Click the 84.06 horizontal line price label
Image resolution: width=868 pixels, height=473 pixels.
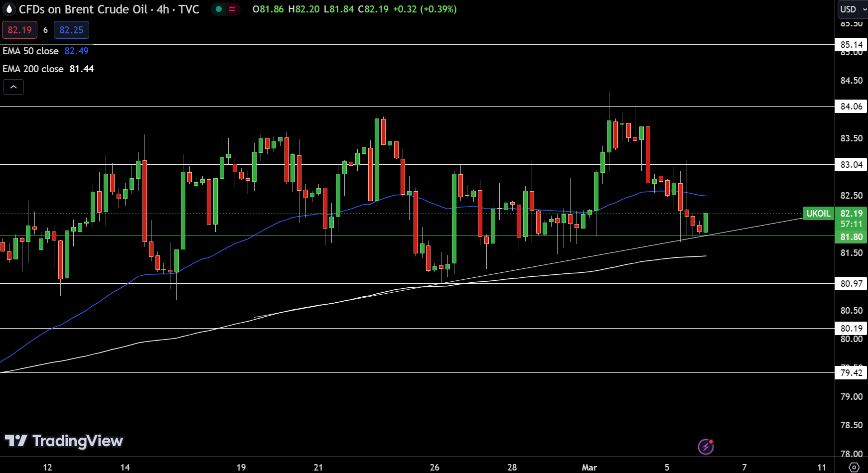(x=851, y=106)
